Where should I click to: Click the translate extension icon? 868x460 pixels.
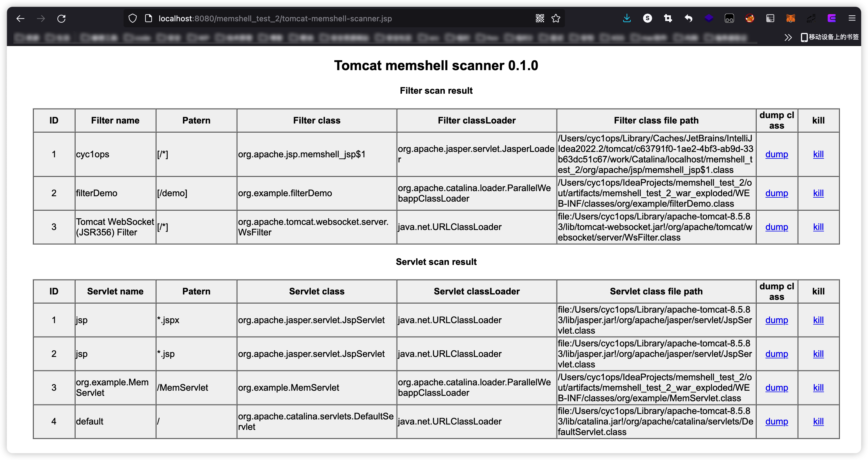[x=811, y=18]
